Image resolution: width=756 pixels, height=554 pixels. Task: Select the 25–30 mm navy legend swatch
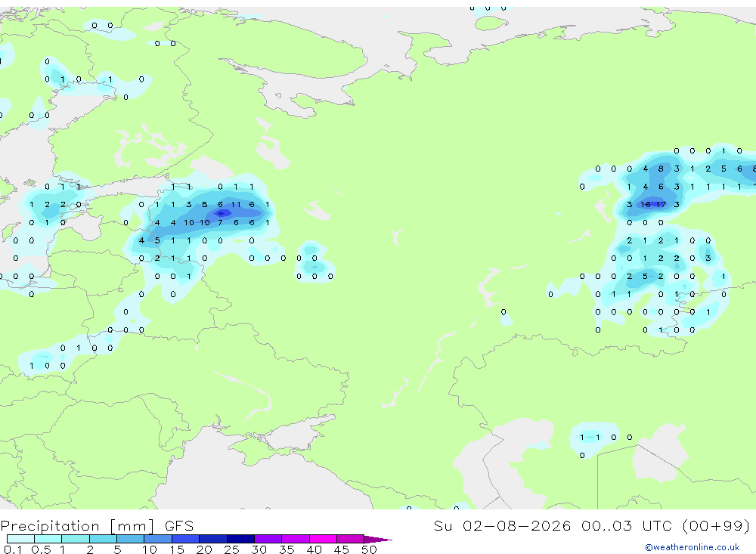click(240, 539)
